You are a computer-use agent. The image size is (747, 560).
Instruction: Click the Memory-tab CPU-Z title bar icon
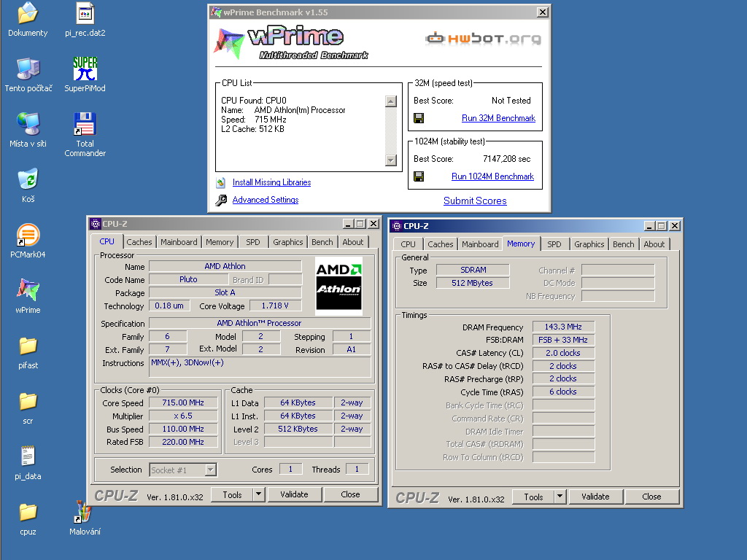(x=396, y=226)
